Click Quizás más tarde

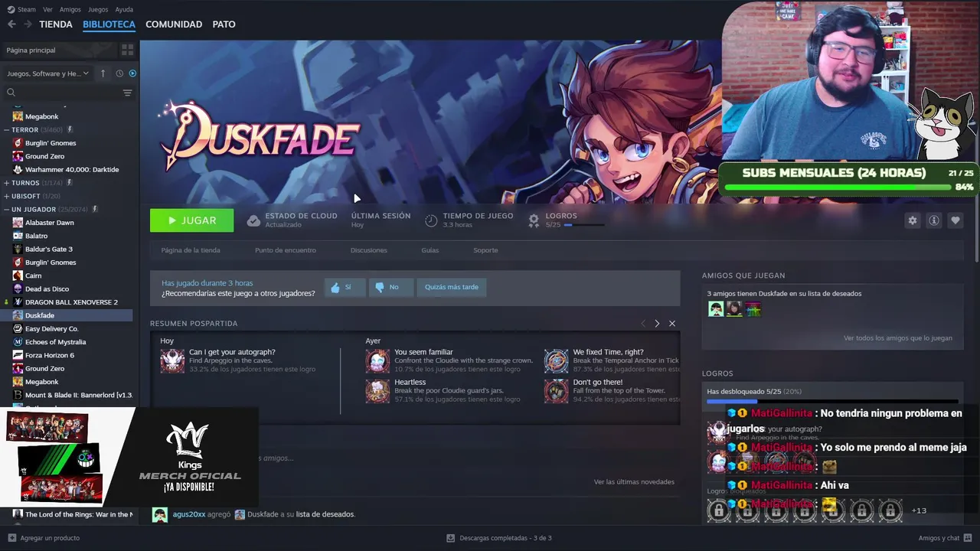click(x=452, y=287)
